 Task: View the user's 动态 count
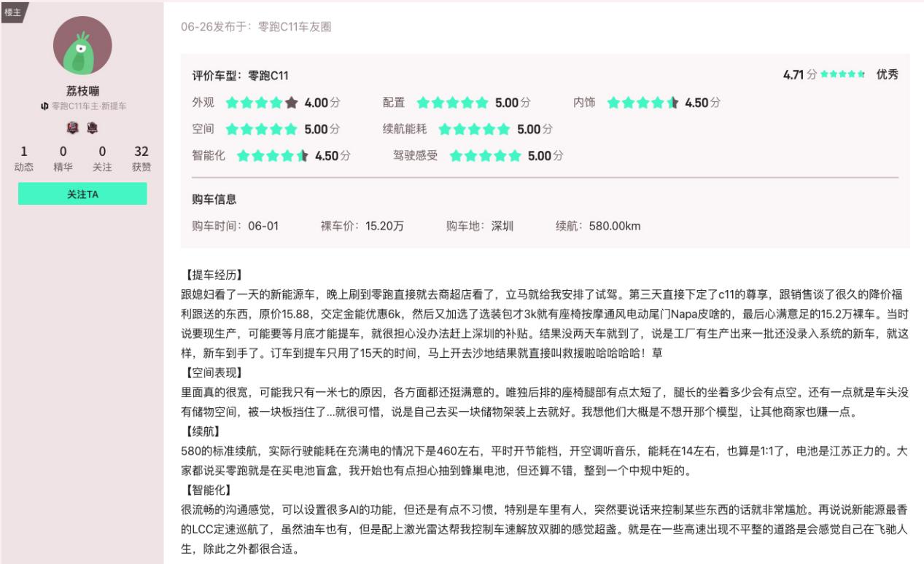click(x=24, y=159)
